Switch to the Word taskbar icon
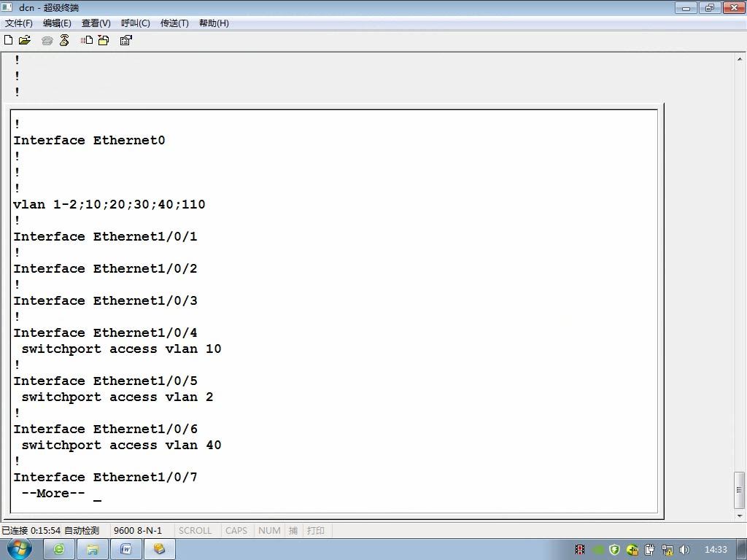Screen dimensions: 747x560 tap(125, 550)
